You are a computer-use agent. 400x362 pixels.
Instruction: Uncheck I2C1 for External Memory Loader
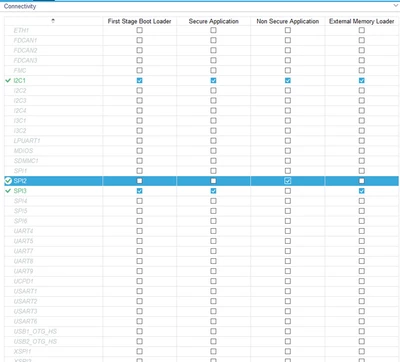click(x=362, y=80)
